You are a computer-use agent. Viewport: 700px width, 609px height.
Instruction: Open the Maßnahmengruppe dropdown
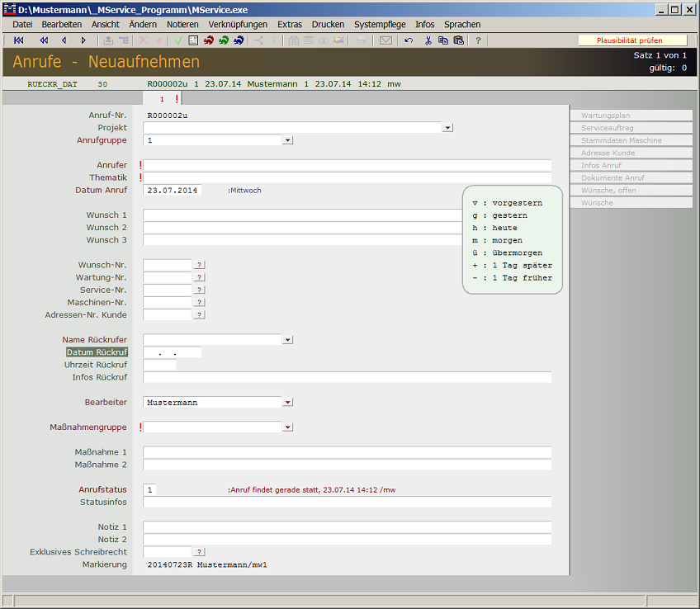tap(287, 427)
